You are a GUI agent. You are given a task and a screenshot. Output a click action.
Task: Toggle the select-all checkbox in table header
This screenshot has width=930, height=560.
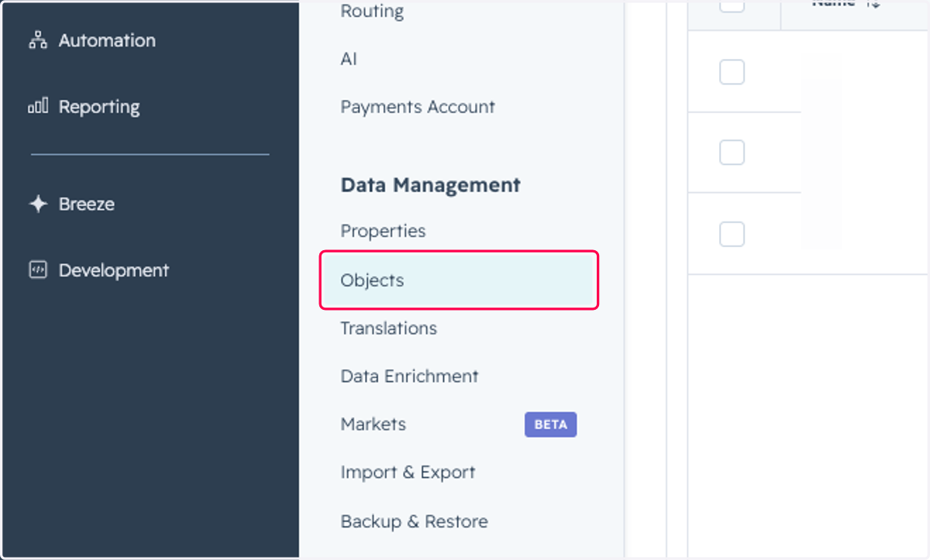tap(732, 5)
